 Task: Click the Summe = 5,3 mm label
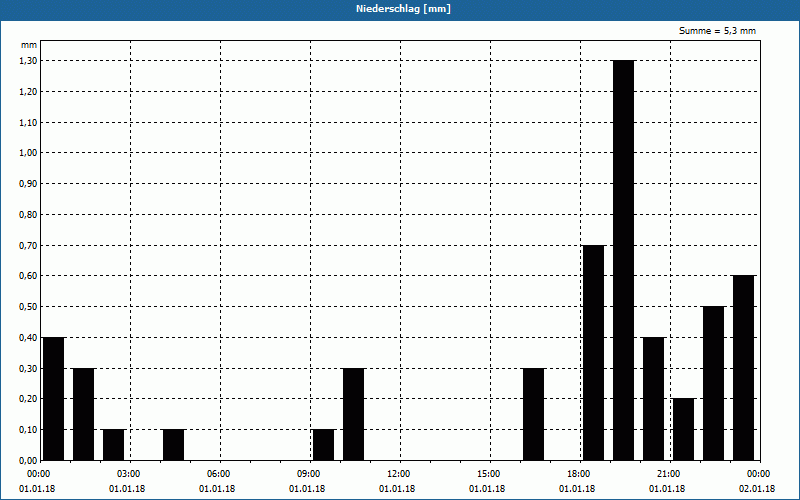coord(717,31)
